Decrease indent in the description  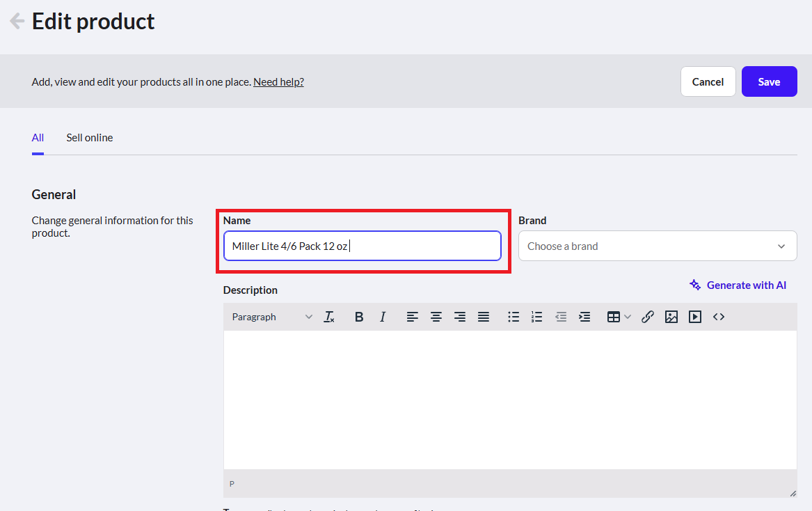click(x=561, y=317)
